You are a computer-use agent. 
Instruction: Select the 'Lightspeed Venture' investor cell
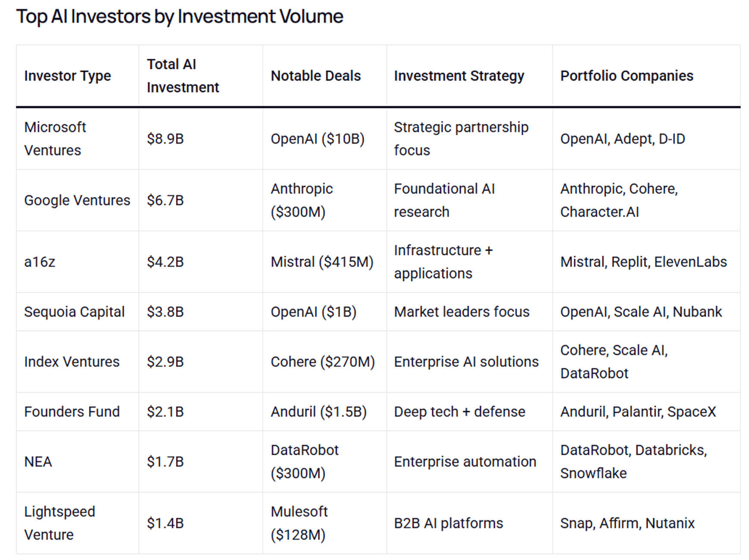point(60,523)
